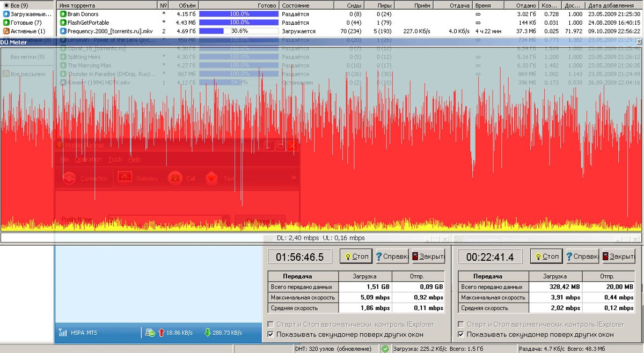Click the FlashGetPortable torrent green arrow icon
Image resolution: width=644 pixels, height=353 pixels.
(63, 23)
